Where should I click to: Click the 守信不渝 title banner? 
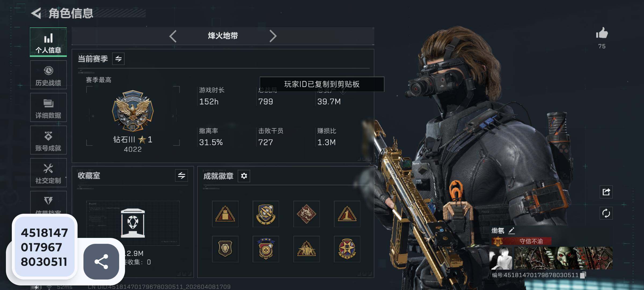coord(521,241)
